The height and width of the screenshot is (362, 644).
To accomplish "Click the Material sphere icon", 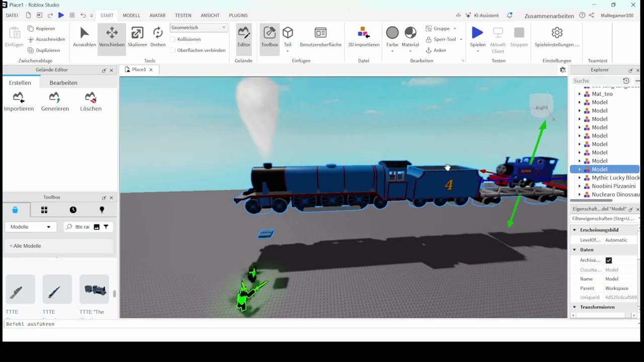I will pyautogui.click(x=411, y=33).
